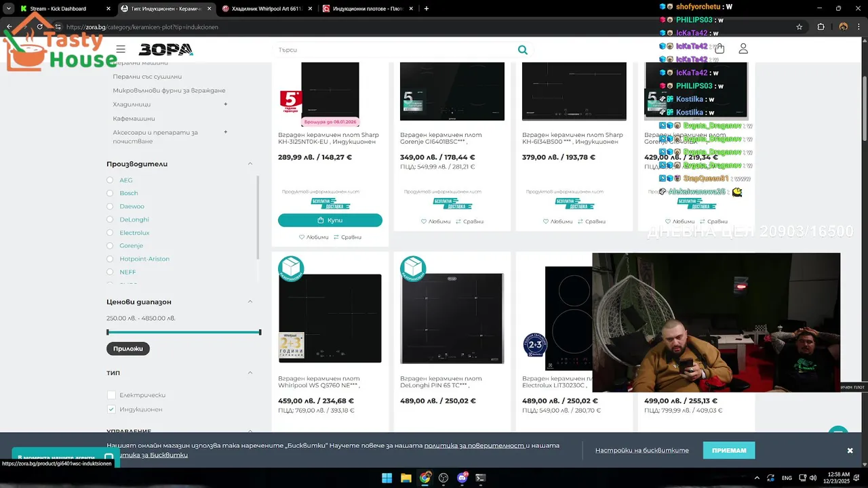The image size is (868, 488).
Task: Switch the ENG input language indicator
Action: pyautogui.click(x=787, y=478)
